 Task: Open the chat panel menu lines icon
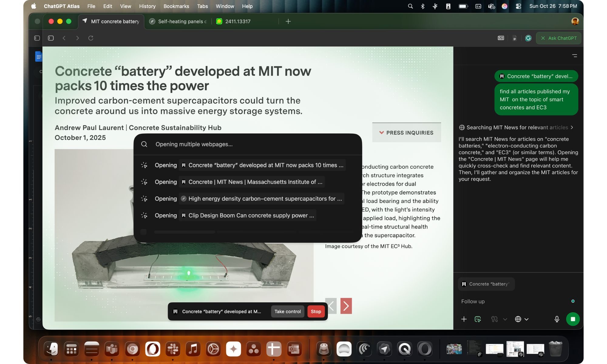pos(575,56)
